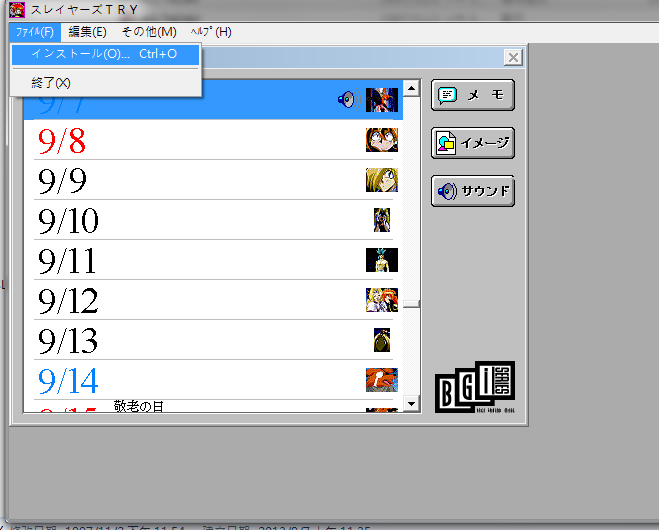This screenshot has height=530, width=659.
Task: Select the 9/11 date entry
Action: pos(67,261)
